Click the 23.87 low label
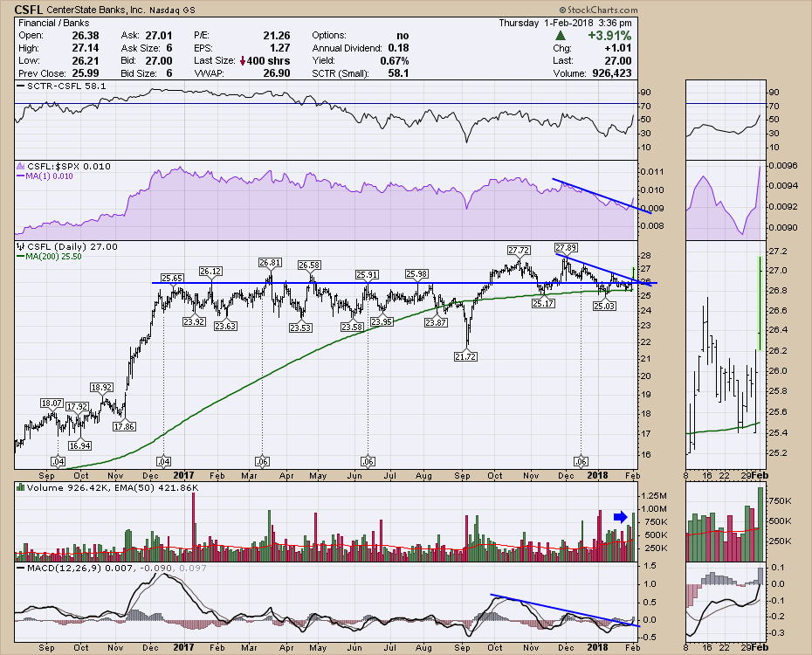This screenshot has height=655, width=812. point(436,322)
